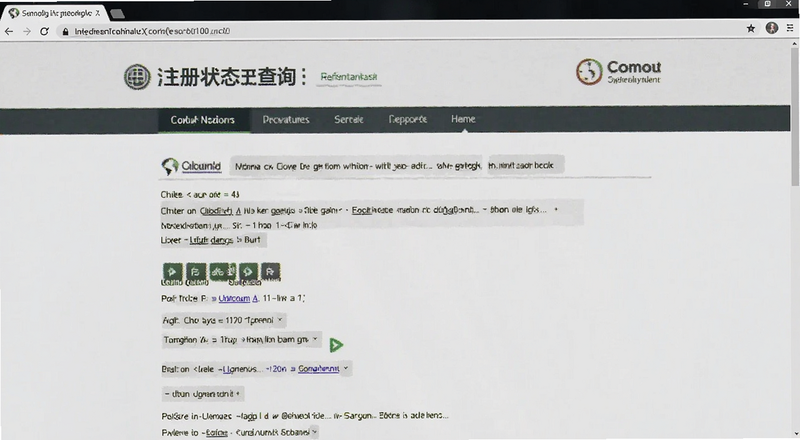Click the globe icon beside Cibumid

pyautogui.click(x=169, y=166)
